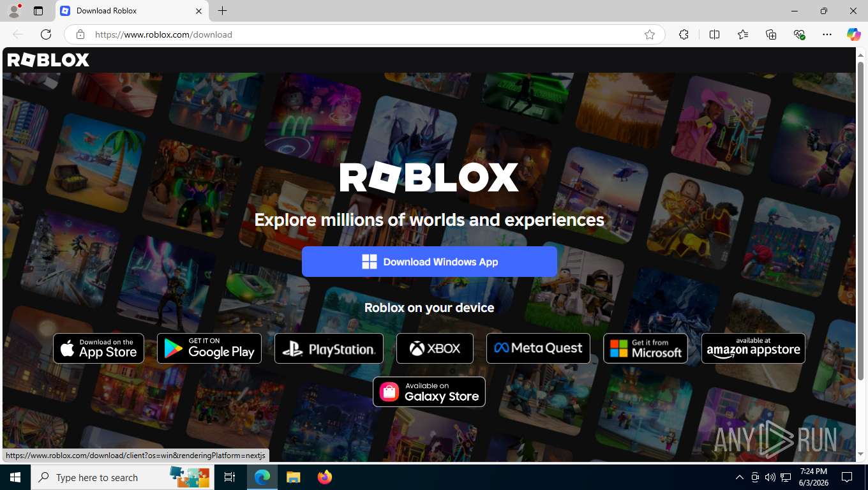The image size is (868, 490).
Task: Open Get it on Google Play badge
Action: pyautogui.click(x=209, y=348)
